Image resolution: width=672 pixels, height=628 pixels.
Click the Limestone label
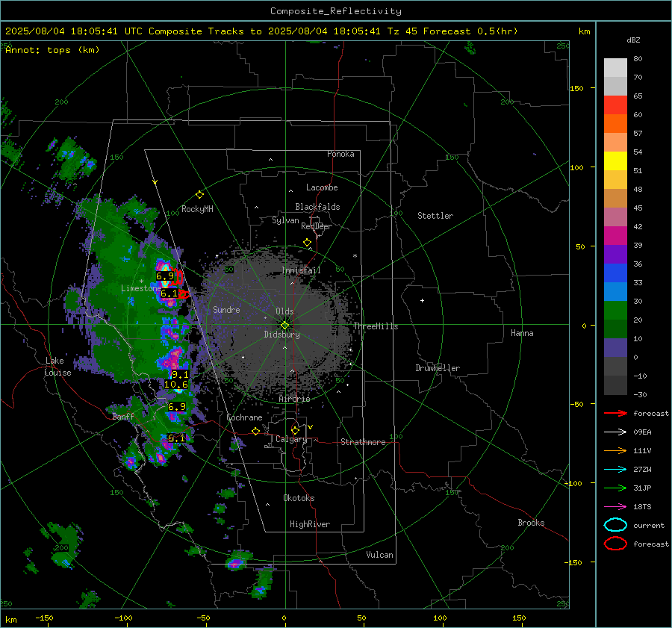(x=141, y=288)
